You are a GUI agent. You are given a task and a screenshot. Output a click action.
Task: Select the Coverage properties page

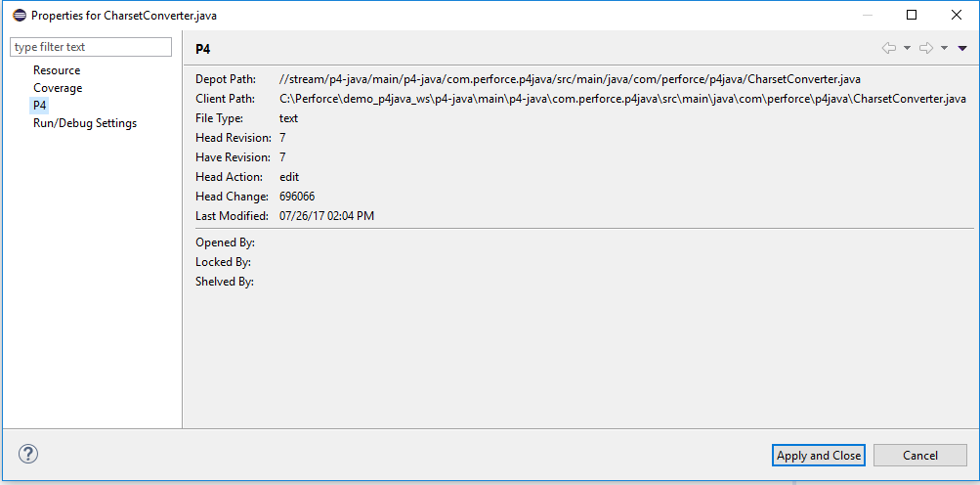point(58,88)
